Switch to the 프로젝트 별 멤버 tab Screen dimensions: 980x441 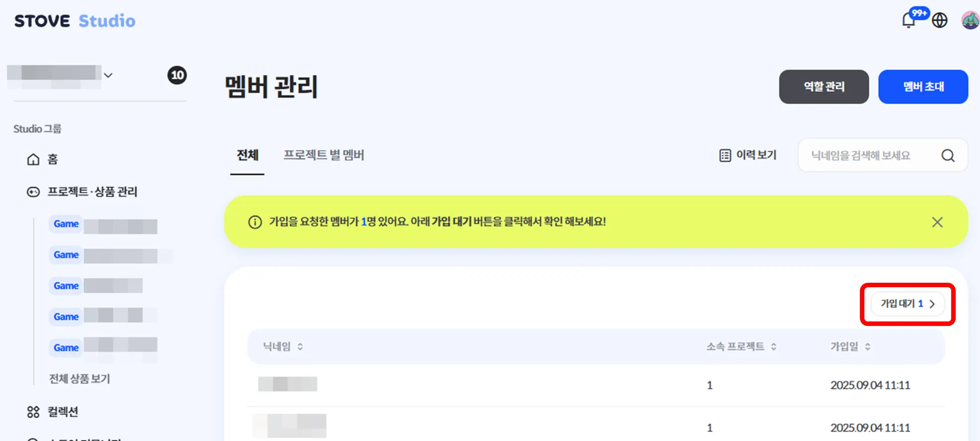point(324,155)
